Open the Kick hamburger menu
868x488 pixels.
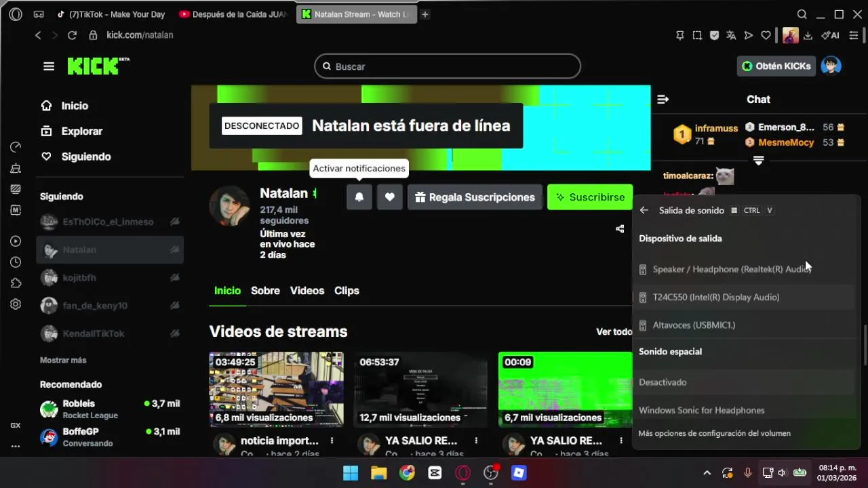pyautogui.click(x=49, y=66)
